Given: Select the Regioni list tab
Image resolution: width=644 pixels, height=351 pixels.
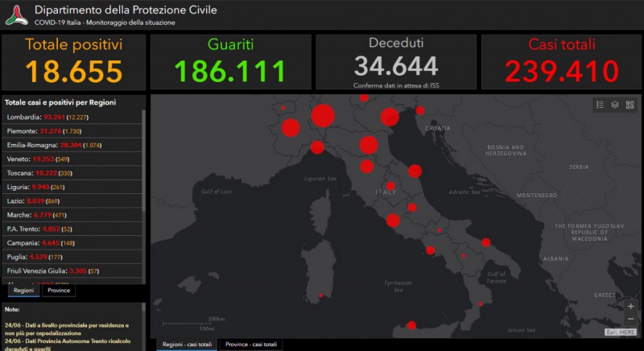Looking at the screenshot, I should click(23, 291).
